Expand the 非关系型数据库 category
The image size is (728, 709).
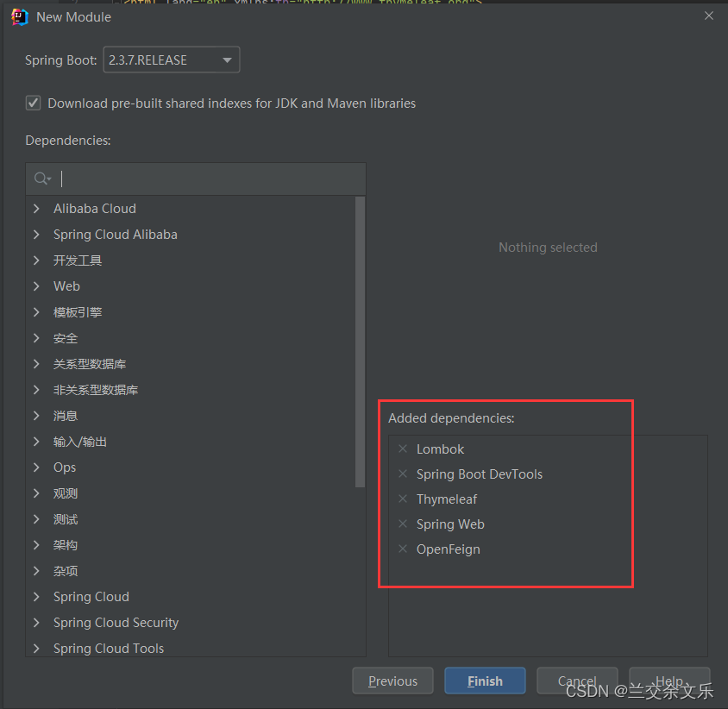tap(36, 390)
